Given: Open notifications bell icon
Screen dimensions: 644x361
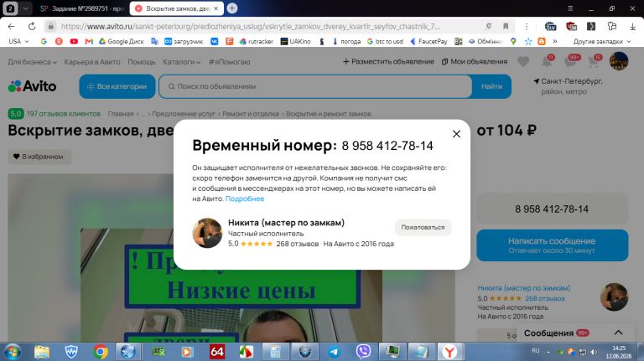Looking at the screenshot, I should 547,61.
